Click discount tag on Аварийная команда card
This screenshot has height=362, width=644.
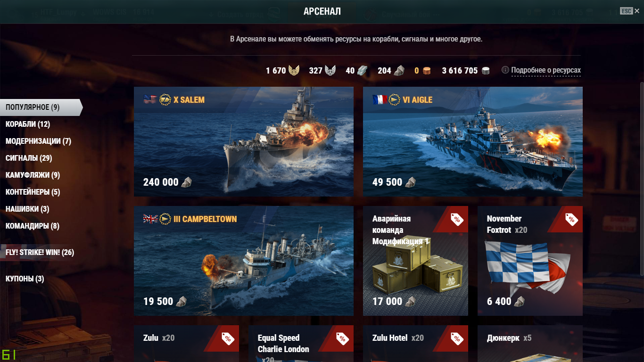(457, 219)
